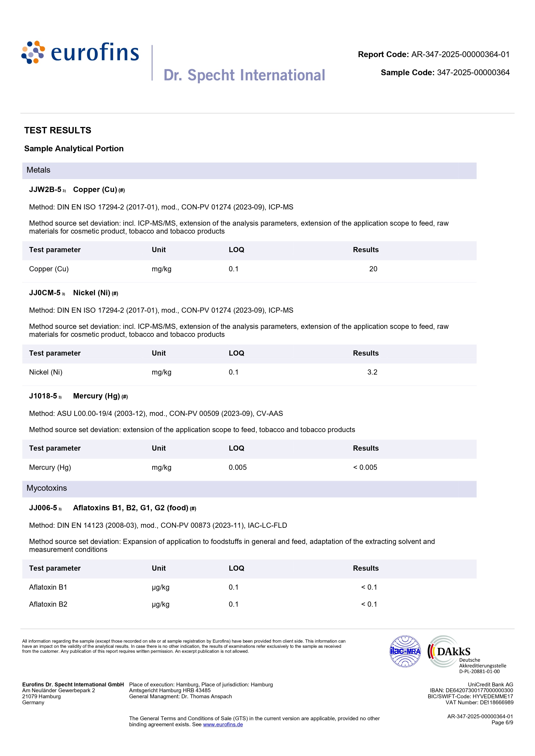The width and height of the screenshot is (535, 756).
Task: Click the Mycotoxins section header
Action: point(47,488)
